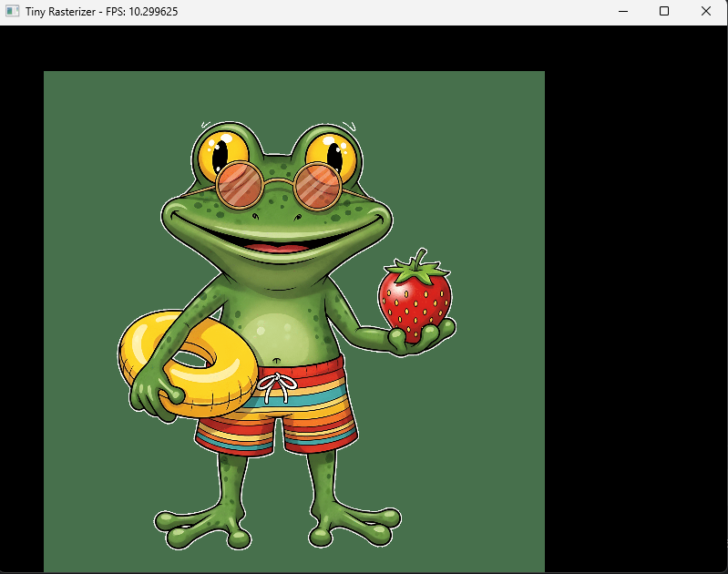
Task: Close the Tiny Rasterizer window
Action: click(x=706, y=11)
